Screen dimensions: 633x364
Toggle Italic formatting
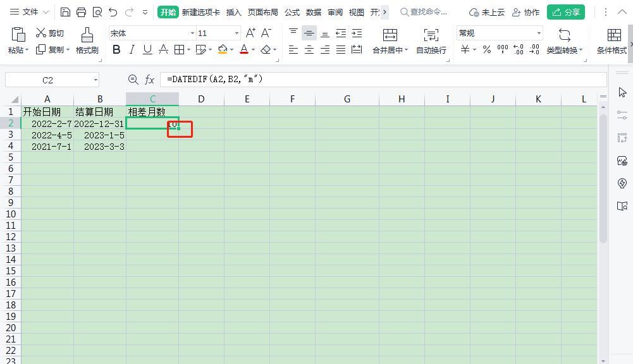point(132,50)
